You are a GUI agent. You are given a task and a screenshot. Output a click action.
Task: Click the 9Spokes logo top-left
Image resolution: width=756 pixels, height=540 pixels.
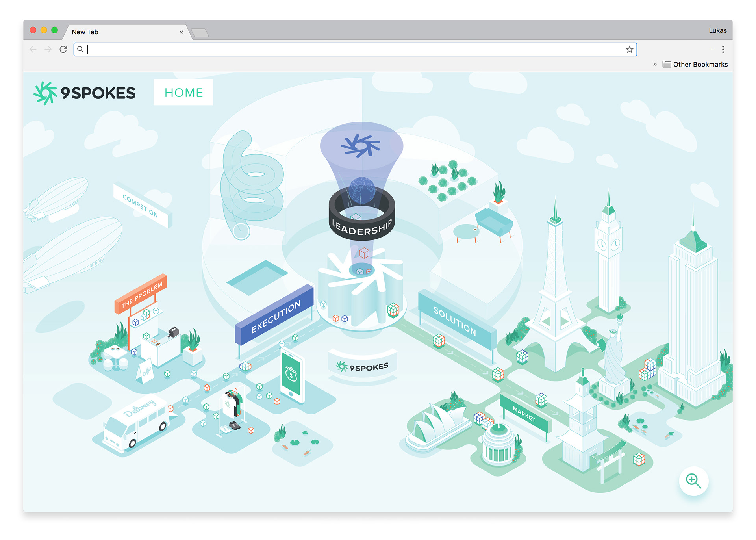coord(85,93)
